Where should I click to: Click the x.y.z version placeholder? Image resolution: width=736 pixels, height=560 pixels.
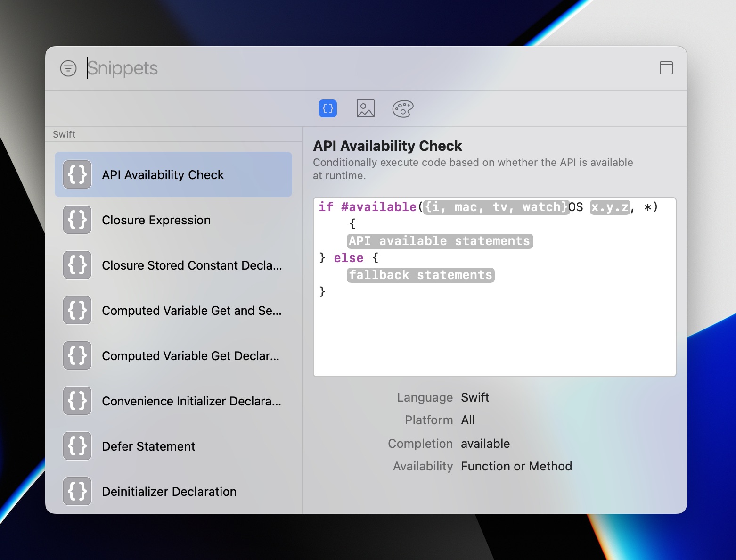coord(610,207)
